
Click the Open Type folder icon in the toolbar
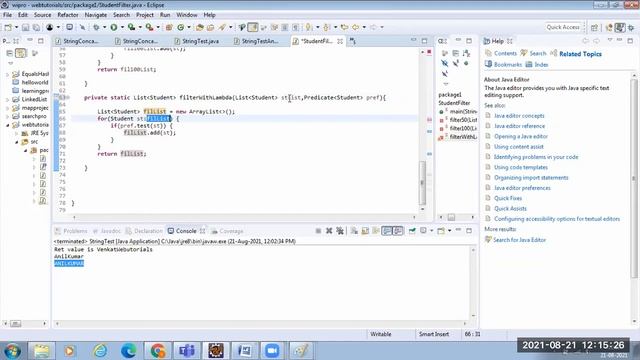point(200,27)
